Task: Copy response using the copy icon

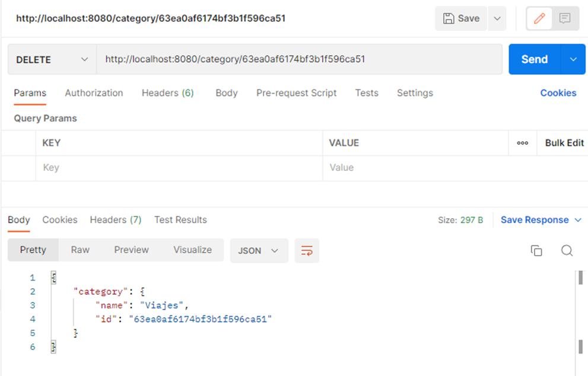Action: (536, 250)
